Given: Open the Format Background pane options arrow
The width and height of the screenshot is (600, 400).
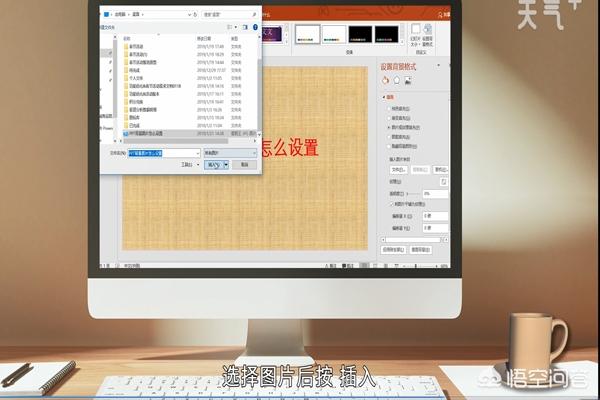Looking at the screenshot, I should click(439, 66).
